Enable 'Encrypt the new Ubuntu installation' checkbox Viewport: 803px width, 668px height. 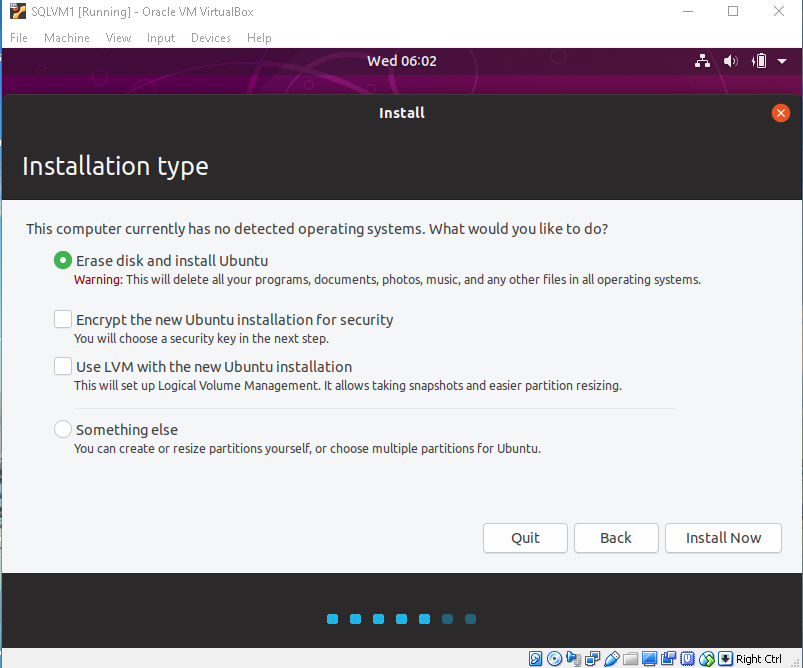[63, 320]
